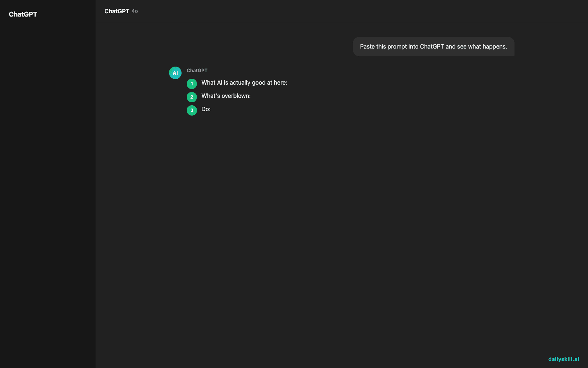
Task: Click the teal AI avatar icon
Action: click(175, 73)
